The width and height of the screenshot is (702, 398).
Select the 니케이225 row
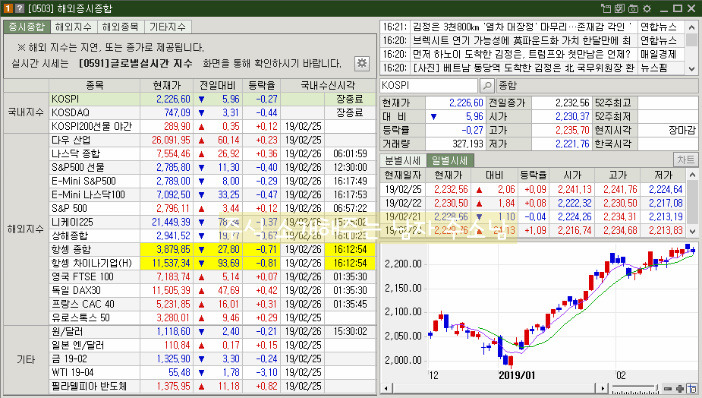click(212, 222)
